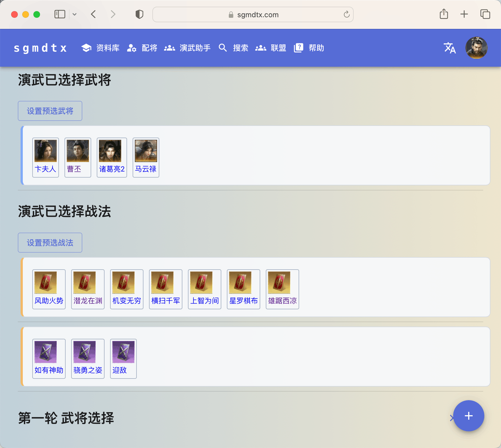This screenshot has width=501, height=448.
Task: Click Safari's share icon
Action: (444, 14)
